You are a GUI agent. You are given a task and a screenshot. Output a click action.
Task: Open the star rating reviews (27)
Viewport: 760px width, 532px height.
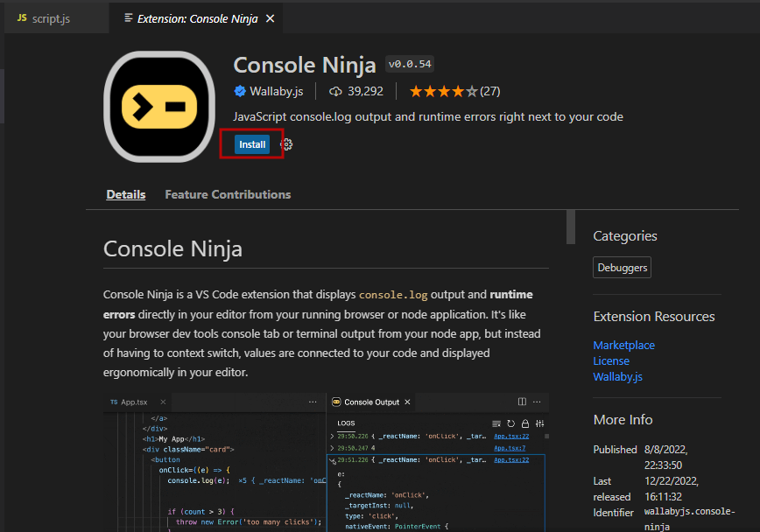(454, 91)
